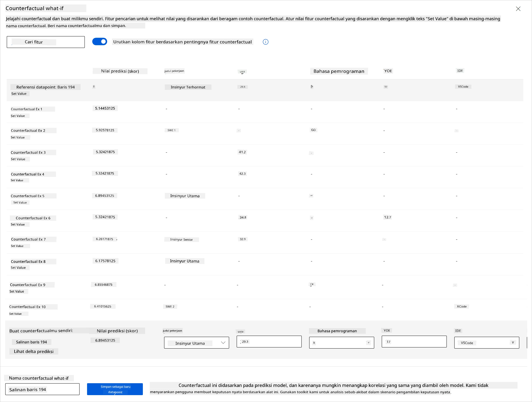Select the SWE 1 cell in Ex 2

tap(172, 130)
